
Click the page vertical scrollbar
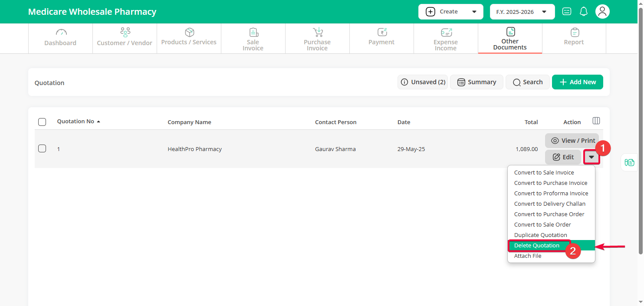641,130
